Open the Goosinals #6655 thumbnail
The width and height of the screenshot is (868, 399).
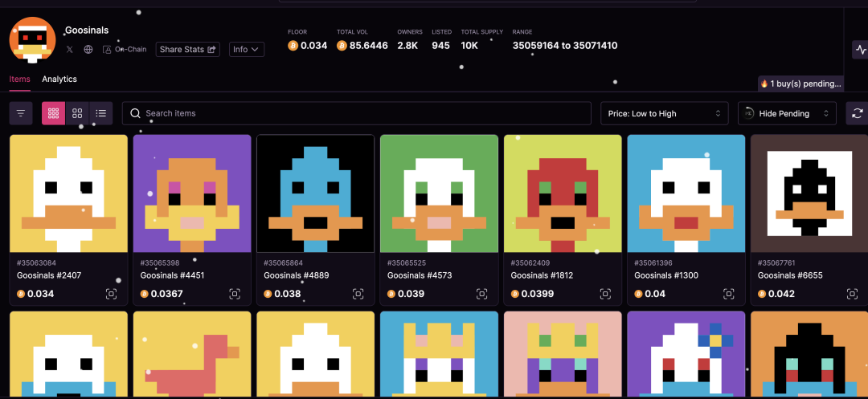pos(809,193)
